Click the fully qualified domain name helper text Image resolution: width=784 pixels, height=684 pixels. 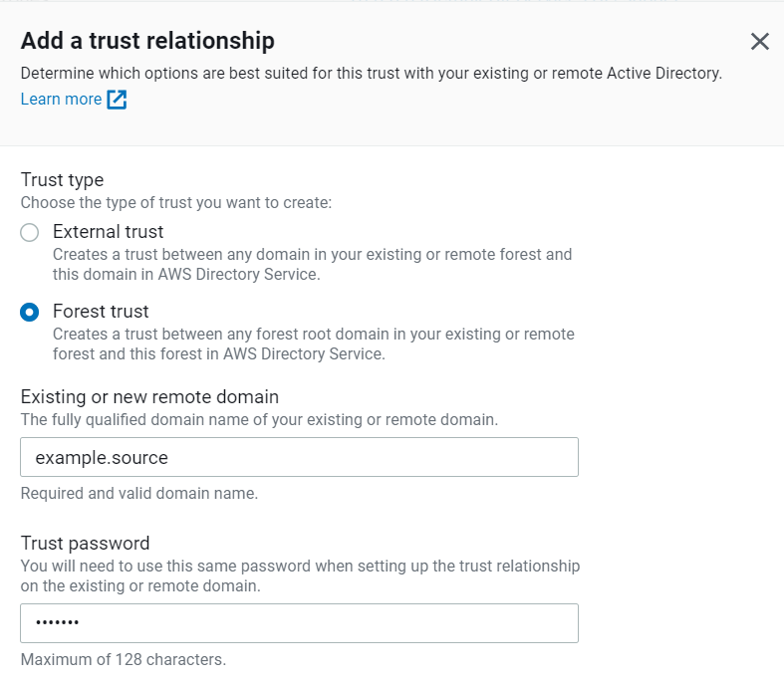259,419
